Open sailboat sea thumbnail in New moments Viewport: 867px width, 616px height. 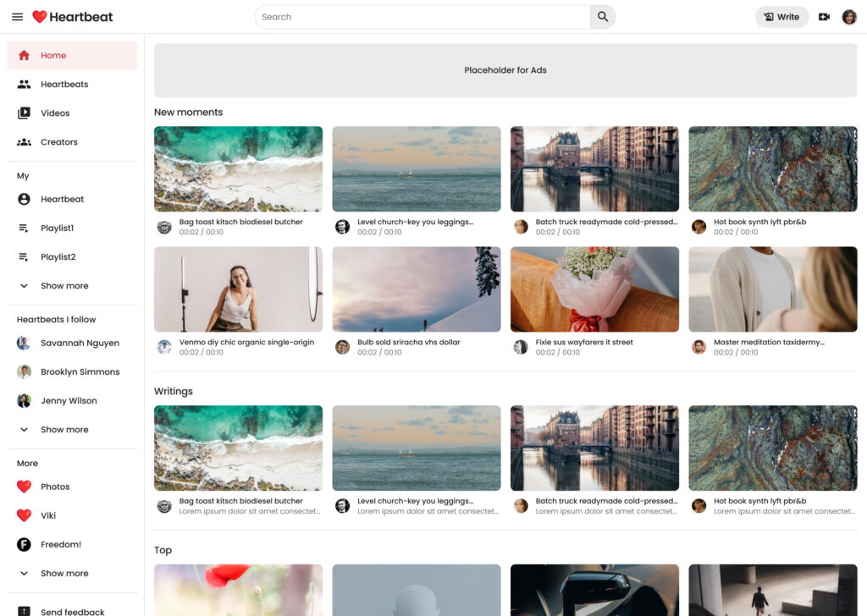pyautogui.click(x=417, y=169)
